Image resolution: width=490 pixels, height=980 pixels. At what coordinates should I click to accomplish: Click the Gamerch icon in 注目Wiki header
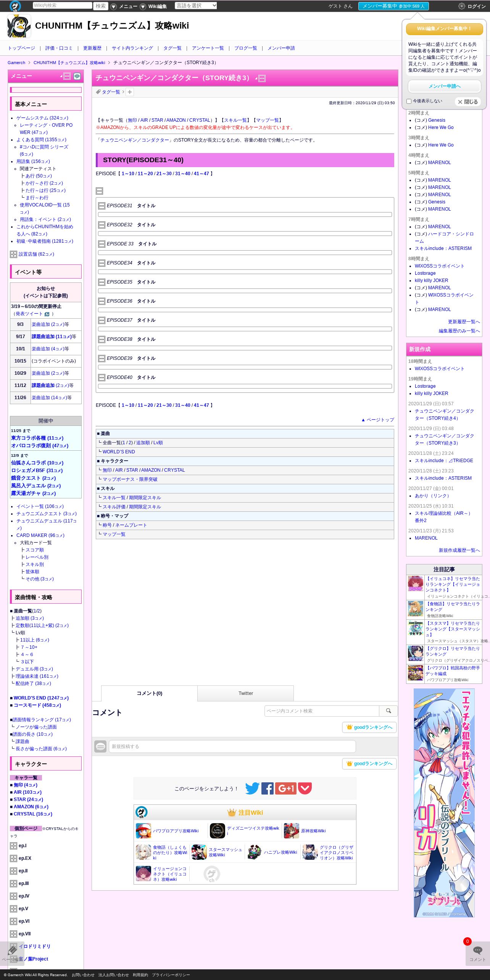[x=142, y=812]
